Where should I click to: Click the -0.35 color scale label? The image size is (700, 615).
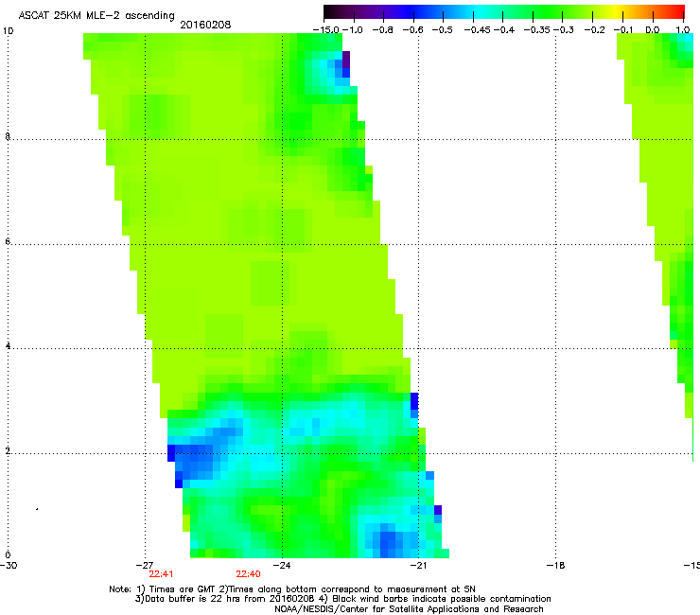[537, 30]
